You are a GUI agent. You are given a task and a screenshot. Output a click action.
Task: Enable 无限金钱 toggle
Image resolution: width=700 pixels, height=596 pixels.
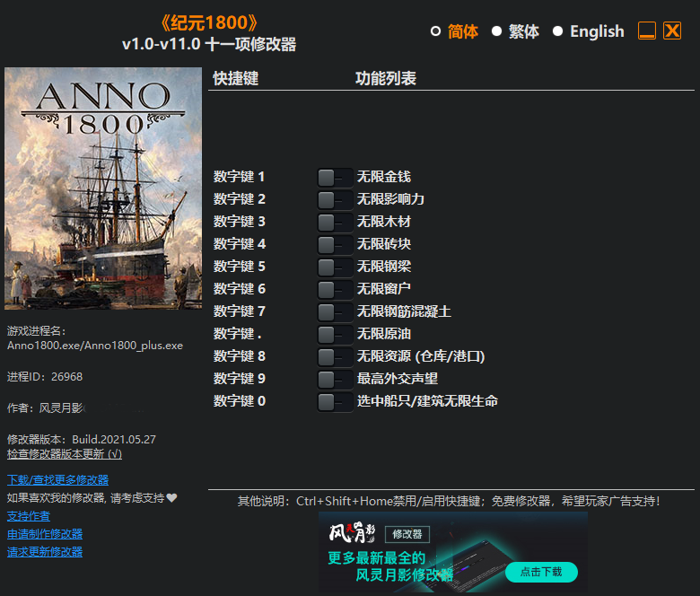tap(335, 177)
